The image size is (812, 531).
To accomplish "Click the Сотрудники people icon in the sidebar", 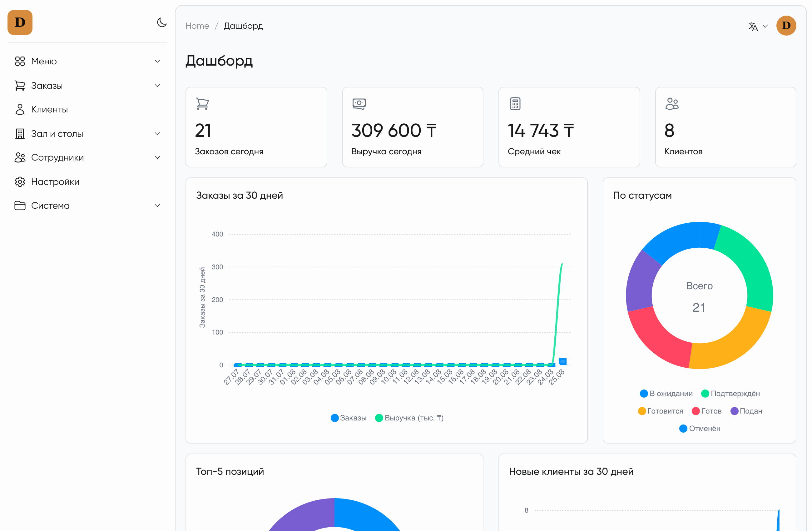I will 20,158.
